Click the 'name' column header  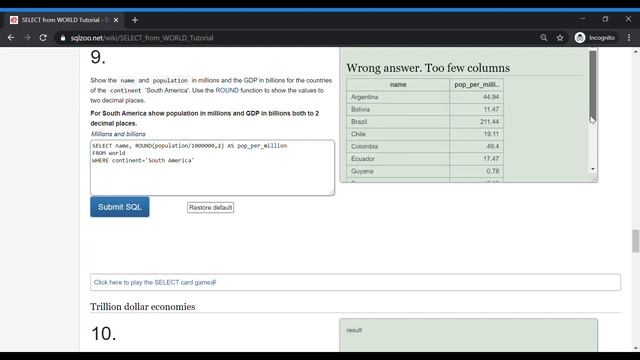(398, 84)
